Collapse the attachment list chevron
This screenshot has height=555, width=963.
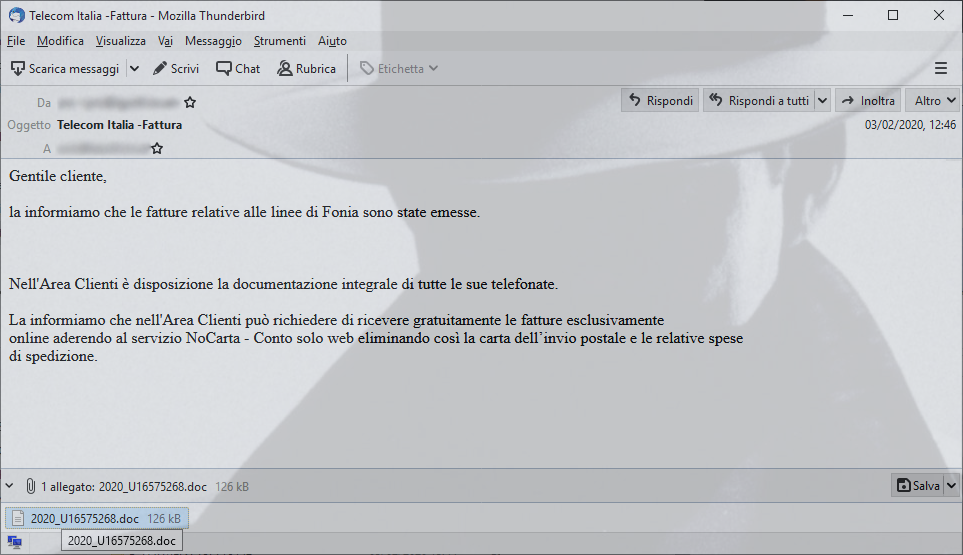(9, 486)
